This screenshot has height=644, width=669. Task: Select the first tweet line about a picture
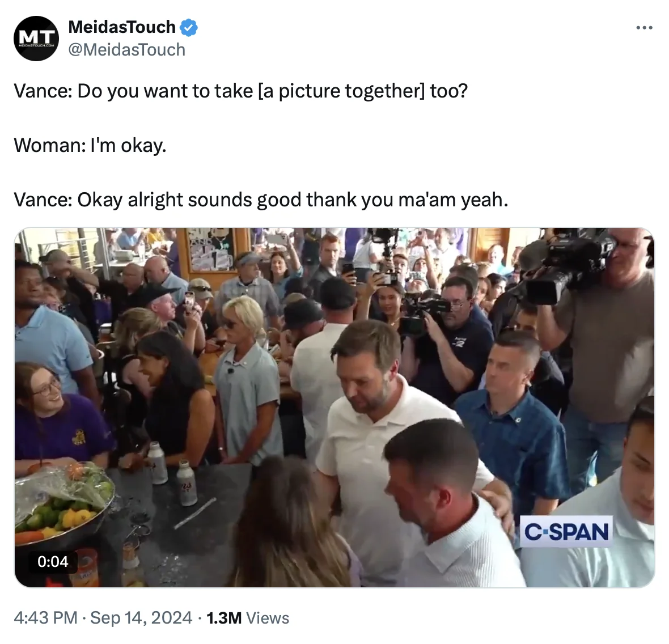pos(240,91)
